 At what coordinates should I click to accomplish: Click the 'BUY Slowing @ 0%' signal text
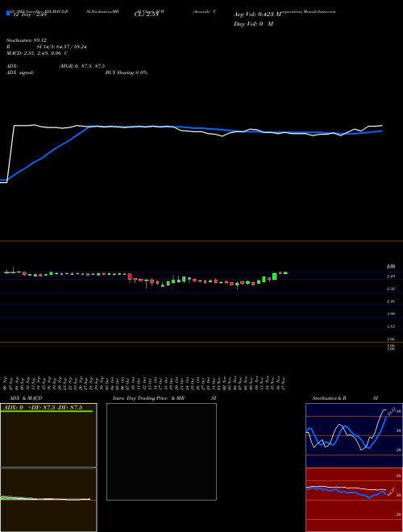click(127, 73)
